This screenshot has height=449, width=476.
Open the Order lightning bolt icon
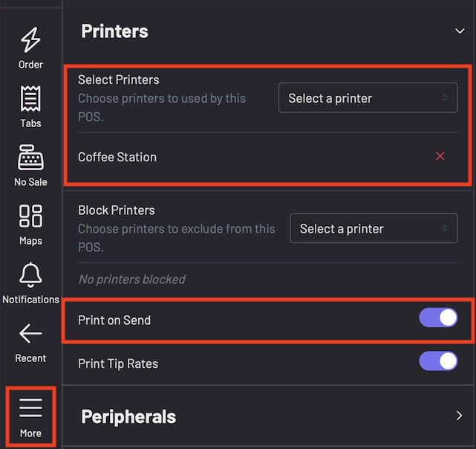(x=30, y=40)
